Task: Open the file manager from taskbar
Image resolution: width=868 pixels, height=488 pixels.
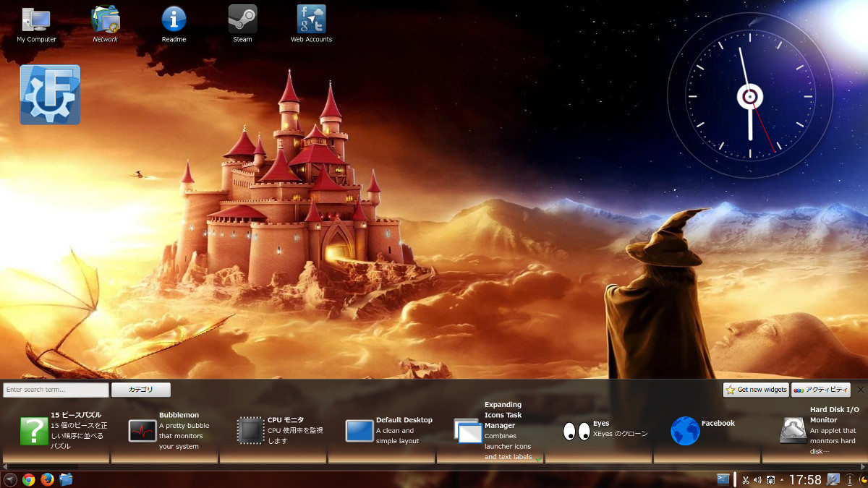Action: pyautogui.click(x=67, y=479)
